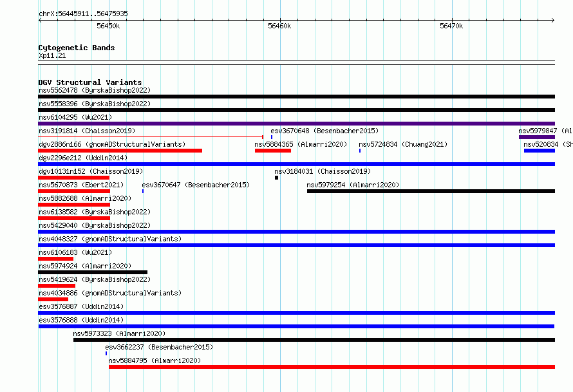Screen dimensions: 573x392
Task: Click the blue esv3670647 marker
Action: tap(143, 191)
